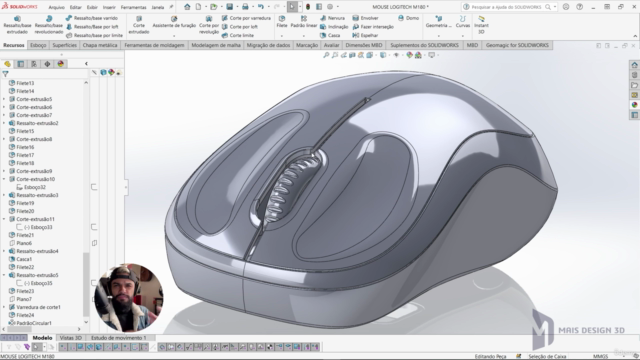Expand the Corte-extrusão5 tree item
The height and width of the screenshot is (360, 640).
click(4, 99)
